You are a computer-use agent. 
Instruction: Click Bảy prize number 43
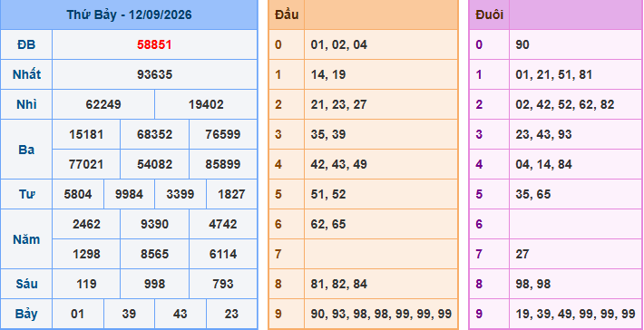pyautogui.click(x=181, y=314)
